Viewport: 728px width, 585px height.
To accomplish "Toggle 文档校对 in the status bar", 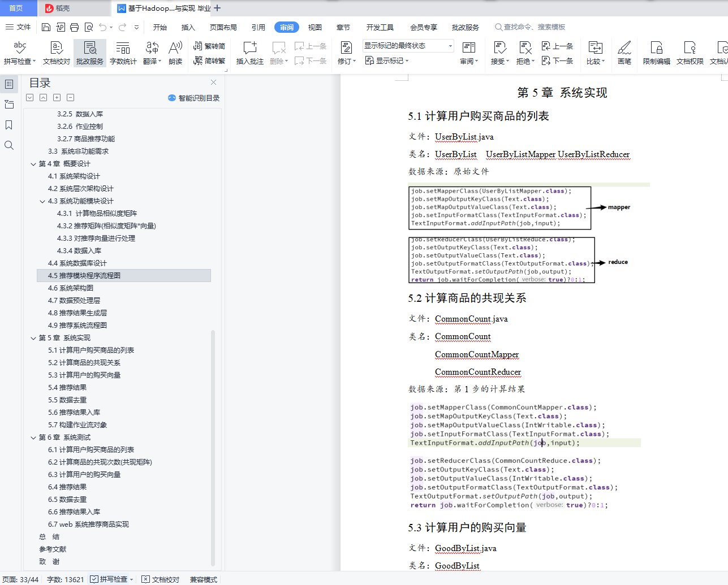I will (x=160, y=579).
